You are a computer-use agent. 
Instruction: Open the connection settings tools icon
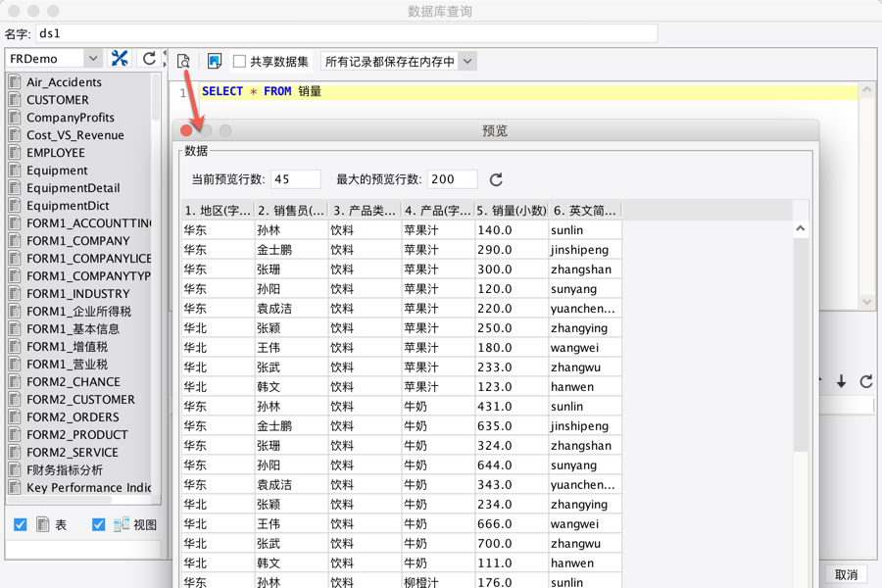coord(120,59)
